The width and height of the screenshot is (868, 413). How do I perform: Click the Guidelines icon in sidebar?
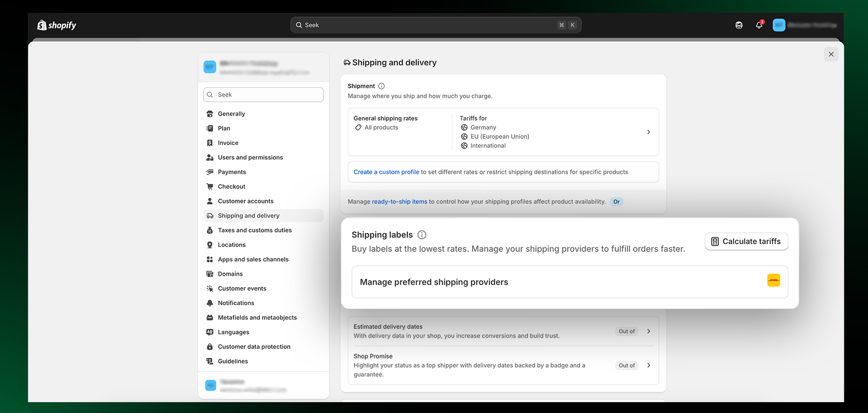[x=210, y=361]
